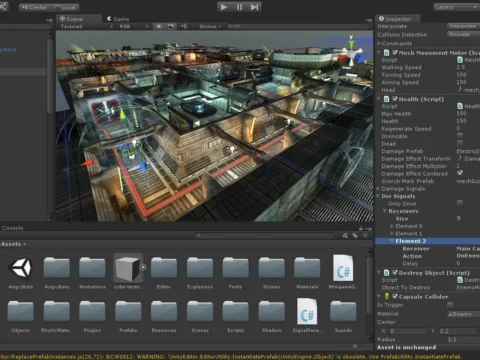Collapse the Mech Movement Motor component

[x=379, y=53]
